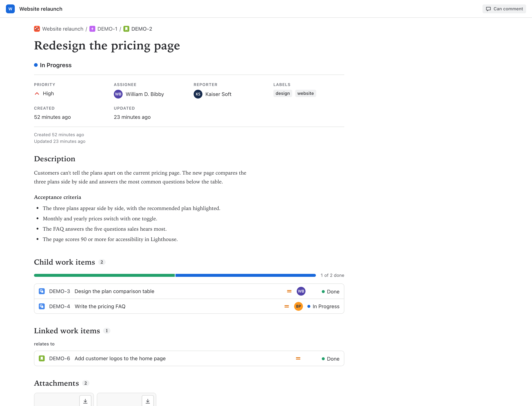Open the DEMO-1 breadcrumb link
The image size is (532, 406).
(x=107, y=29)
